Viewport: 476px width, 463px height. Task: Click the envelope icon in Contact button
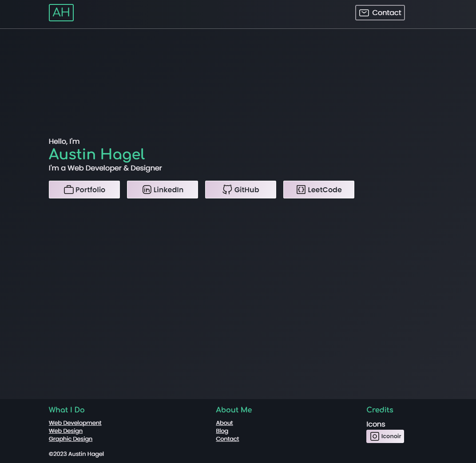[364, 12]
